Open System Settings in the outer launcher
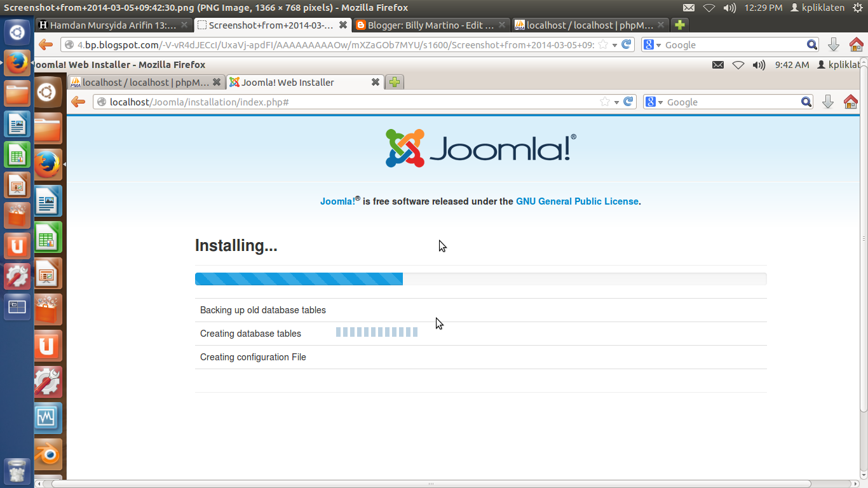 tap(17, 276)
